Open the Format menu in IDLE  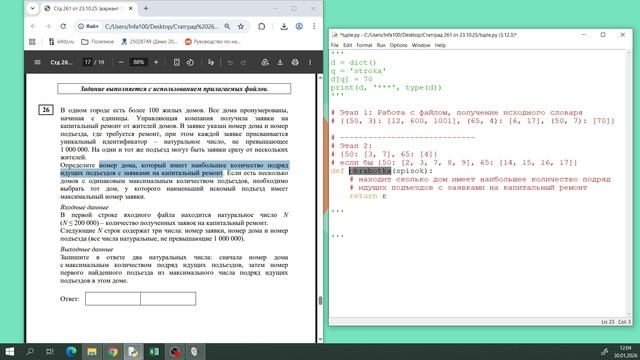click(x=364, y=45)
